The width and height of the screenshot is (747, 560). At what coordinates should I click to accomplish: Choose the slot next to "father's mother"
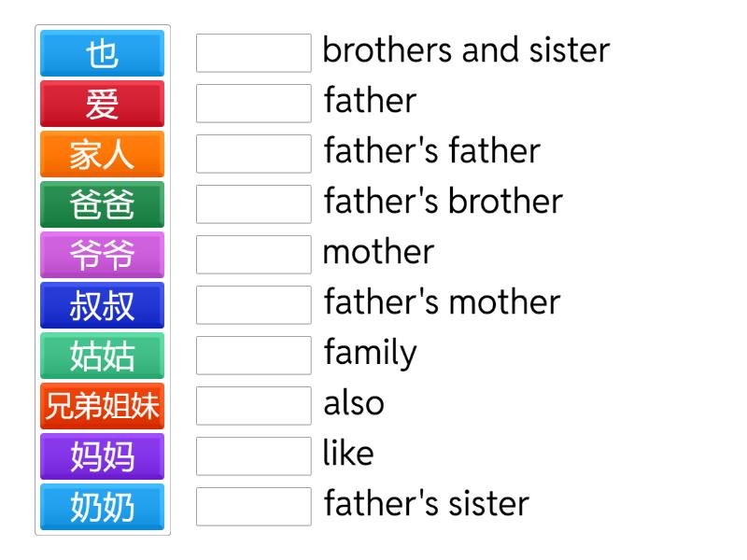[253, 305]
